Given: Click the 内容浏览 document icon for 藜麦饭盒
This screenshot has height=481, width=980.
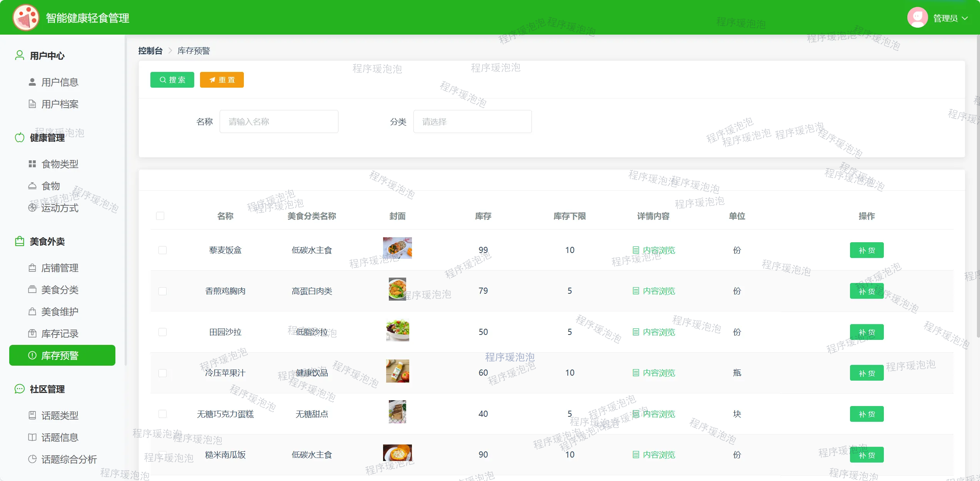Looking at the screenshot, I should [636, 250].
